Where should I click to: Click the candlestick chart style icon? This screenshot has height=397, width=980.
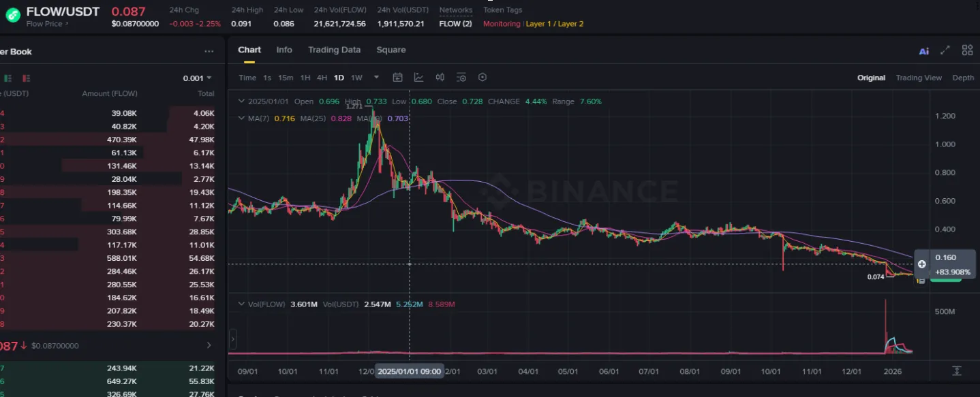click(440, 78)
